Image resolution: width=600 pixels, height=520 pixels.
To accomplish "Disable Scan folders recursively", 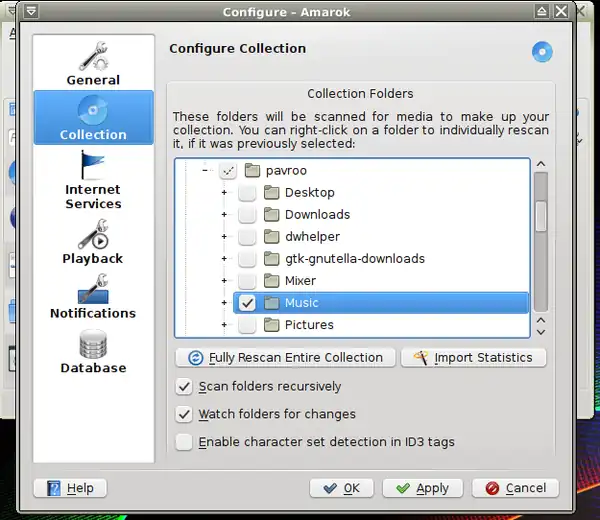I will coord(184,387).
